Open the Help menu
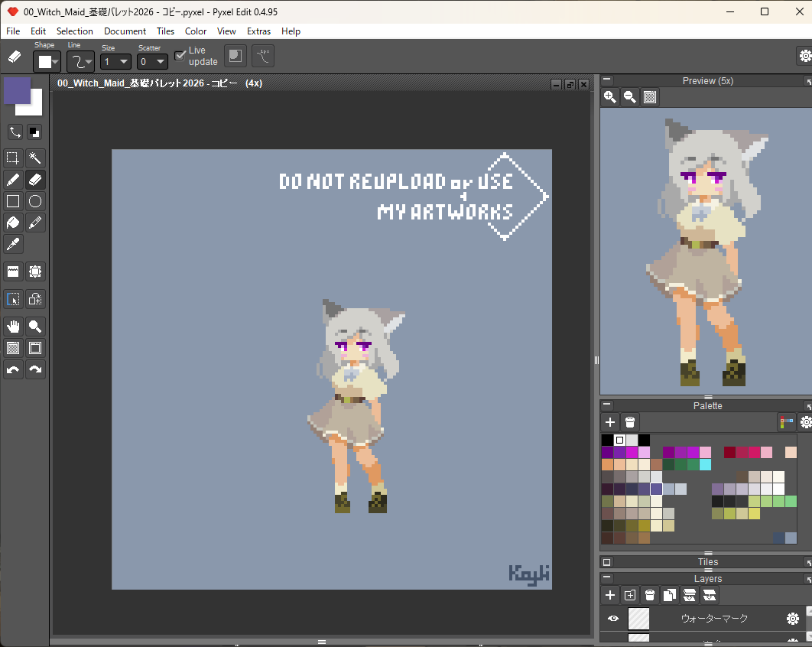The height and width of the screenshot is (647, 812). 291,31
